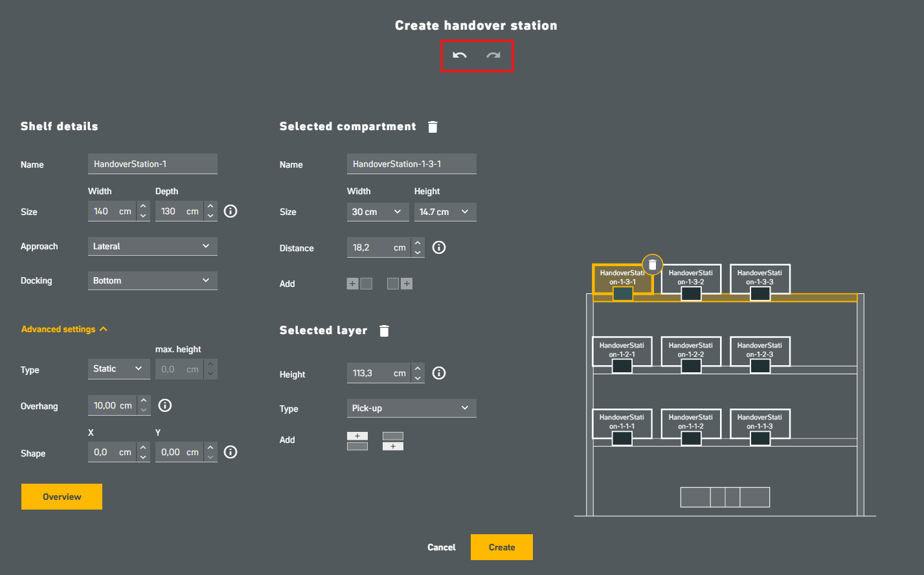Click the Create button
Screen dimensions: 924x575
pos(502,547)
